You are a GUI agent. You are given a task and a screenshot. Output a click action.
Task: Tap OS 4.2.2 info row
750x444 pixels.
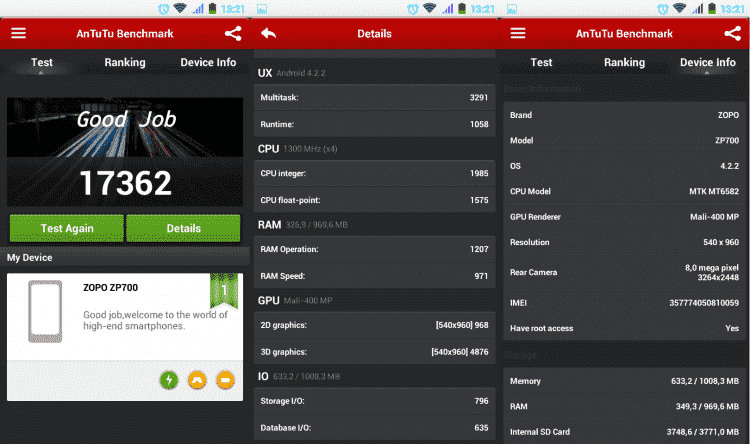point(624,166)
